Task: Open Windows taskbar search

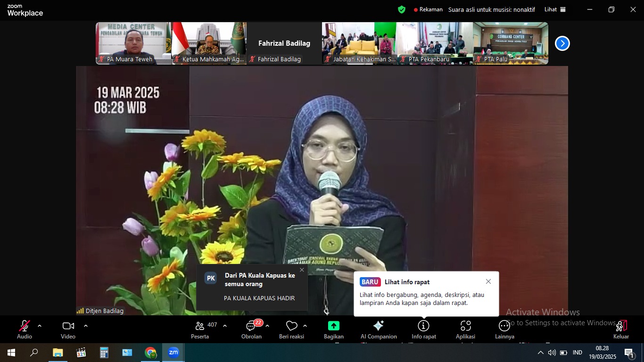Action: point(34,353)
